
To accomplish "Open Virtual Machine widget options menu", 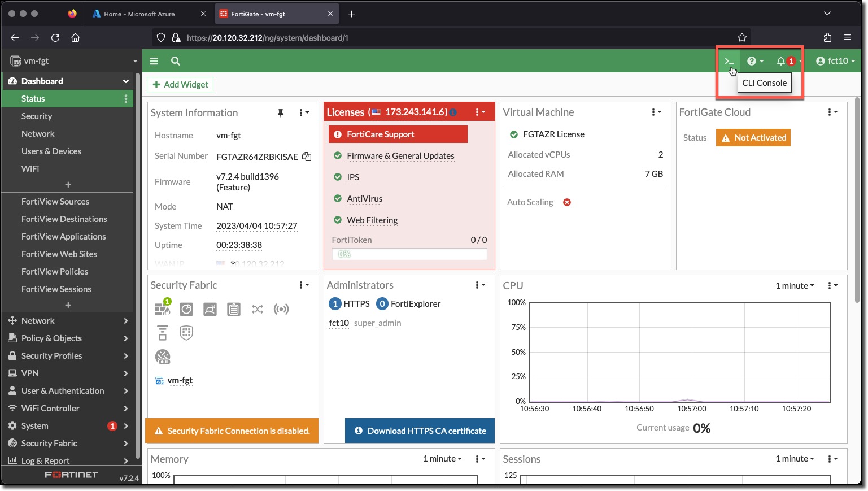I will pos(656,112).
